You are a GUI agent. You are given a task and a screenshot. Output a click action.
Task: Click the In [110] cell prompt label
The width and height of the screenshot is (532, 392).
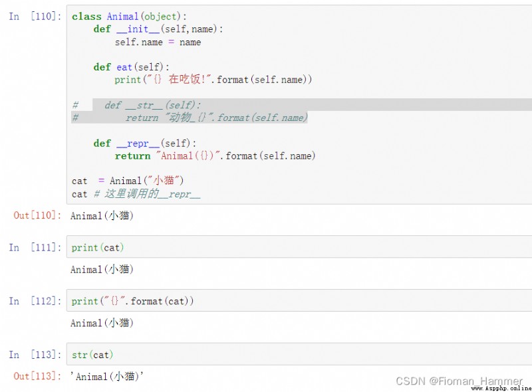(x=35, y=16)
